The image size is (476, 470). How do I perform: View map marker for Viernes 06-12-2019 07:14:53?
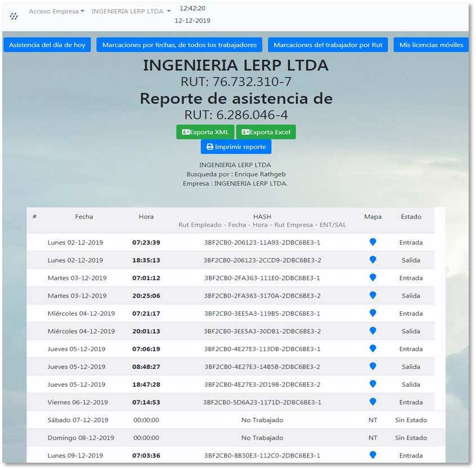372,402
